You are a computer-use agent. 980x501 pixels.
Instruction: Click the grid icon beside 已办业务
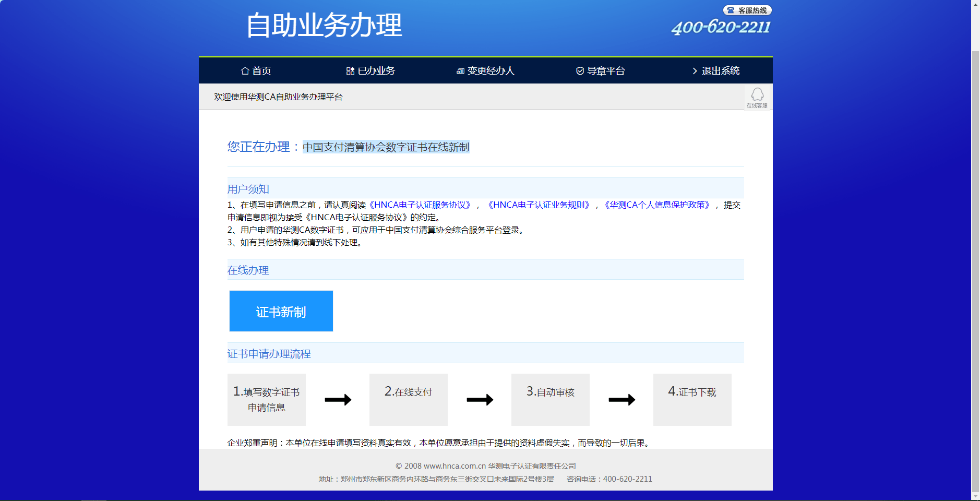coord(350,71)
